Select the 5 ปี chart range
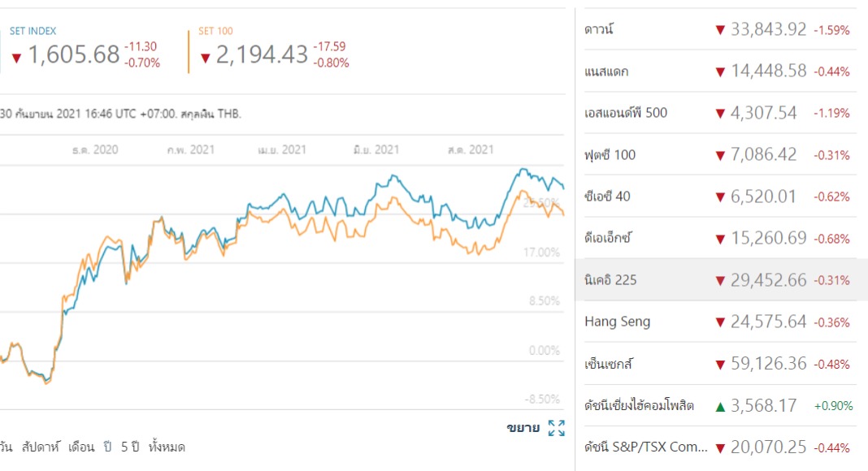This screenshot has height=471, width=868. click(130, 447)
